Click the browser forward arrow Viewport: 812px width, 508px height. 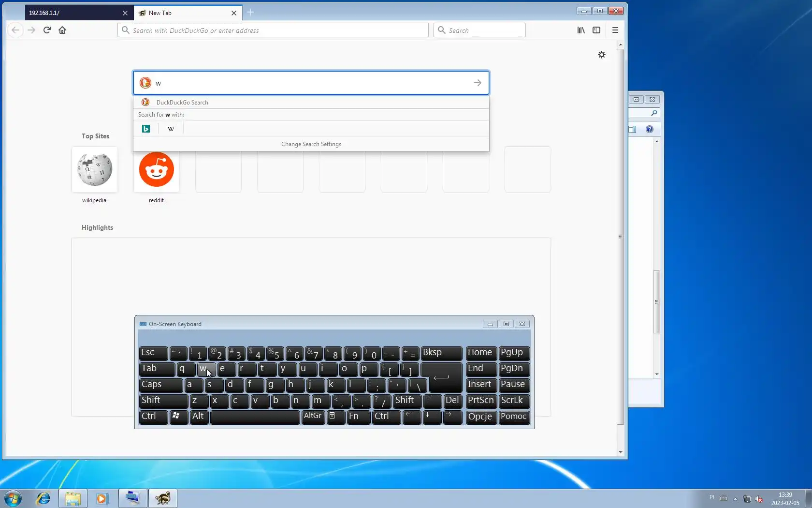[31, 30]
